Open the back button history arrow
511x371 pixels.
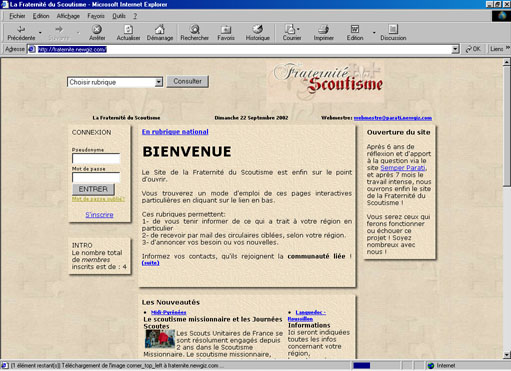40,33
